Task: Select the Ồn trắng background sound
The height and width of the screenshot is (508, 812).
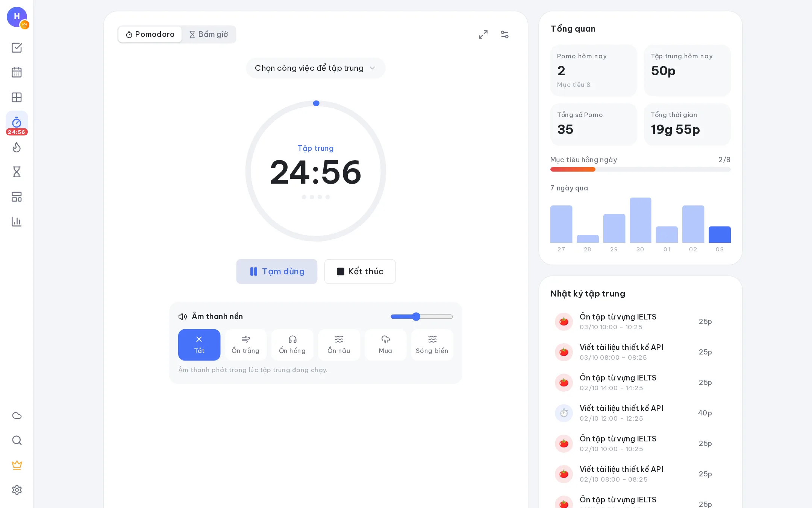Action: pyautogui.click(x=245, y=345)
